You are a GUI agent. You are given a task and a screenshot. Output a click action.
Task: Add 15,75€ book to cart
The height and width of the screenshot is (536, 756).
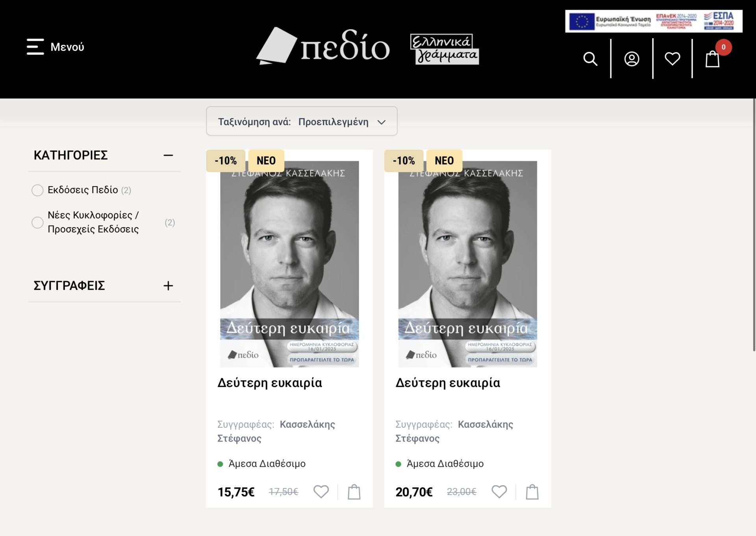click(354, 492)
